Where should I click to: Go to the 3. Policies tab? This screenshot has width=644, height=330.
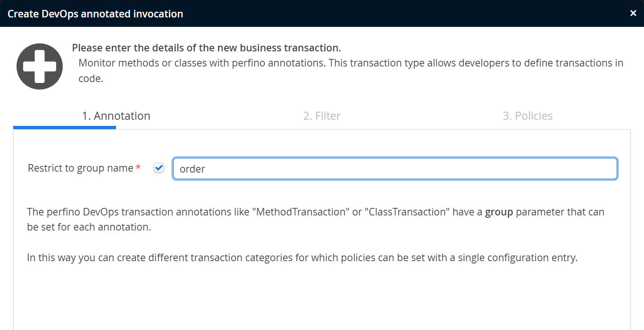coord(527,116)
